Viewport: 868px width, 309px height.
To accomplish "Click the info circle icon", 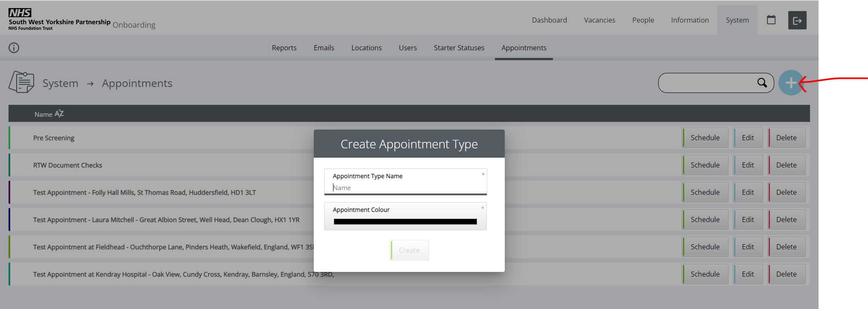I will (14, 48).
